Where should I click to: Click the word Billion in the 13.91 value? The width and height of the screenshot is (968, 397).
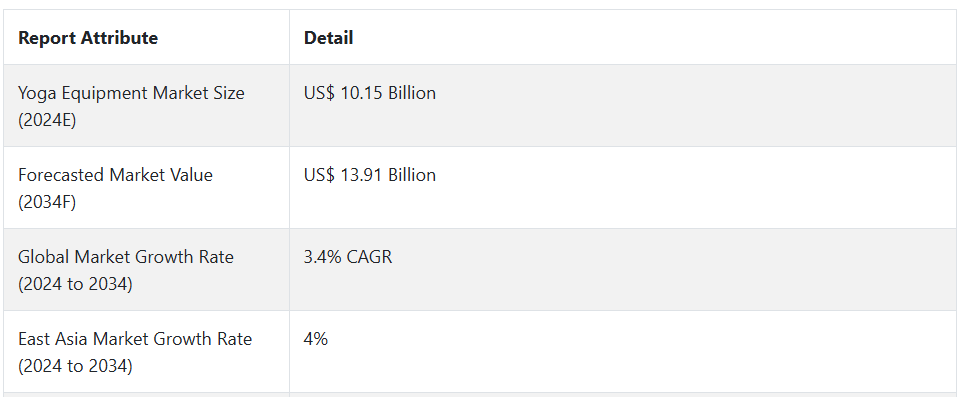pos(412,175)
